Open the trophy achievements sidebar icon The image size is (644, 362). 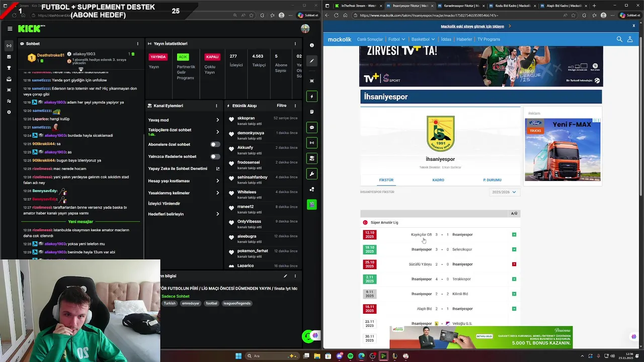coord(9,68)
